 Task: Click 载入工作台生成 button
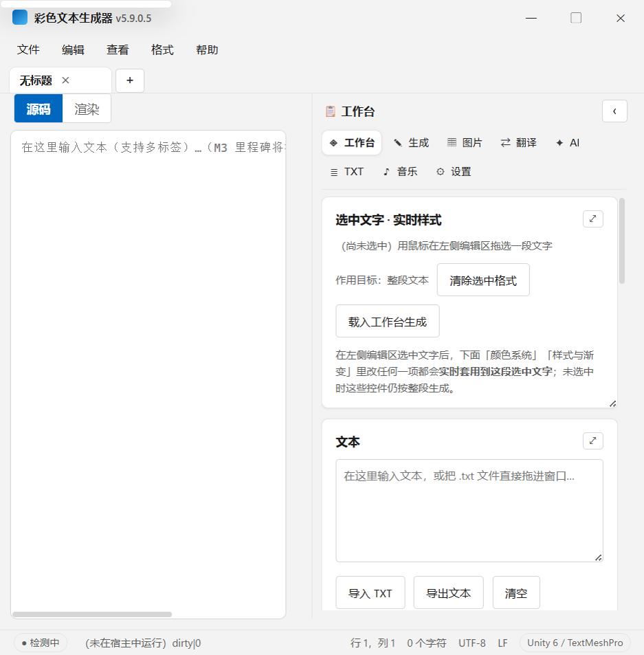coord(388,321)
